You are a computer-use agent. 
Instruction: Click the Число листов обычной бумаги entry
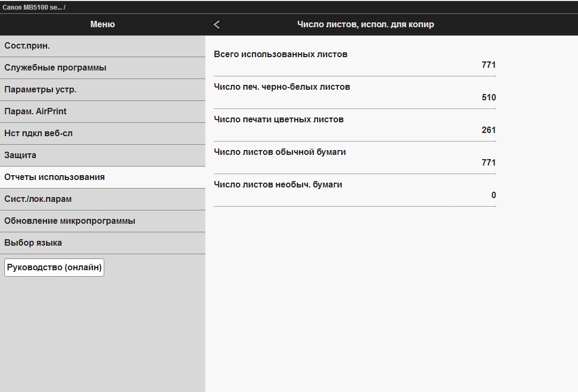[x=354, y=158]
